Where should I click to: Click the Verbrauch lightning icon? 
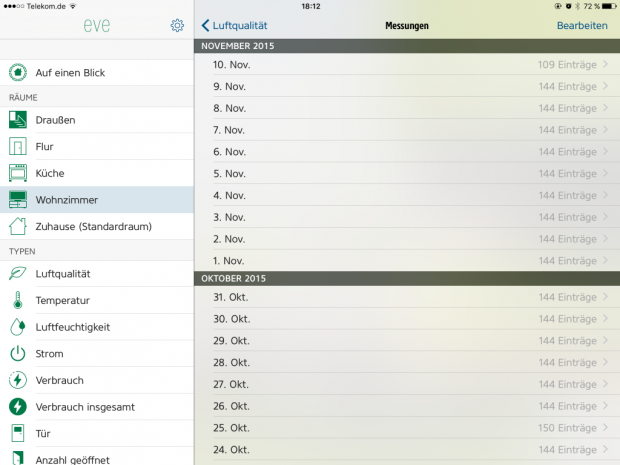coord(18,380)
